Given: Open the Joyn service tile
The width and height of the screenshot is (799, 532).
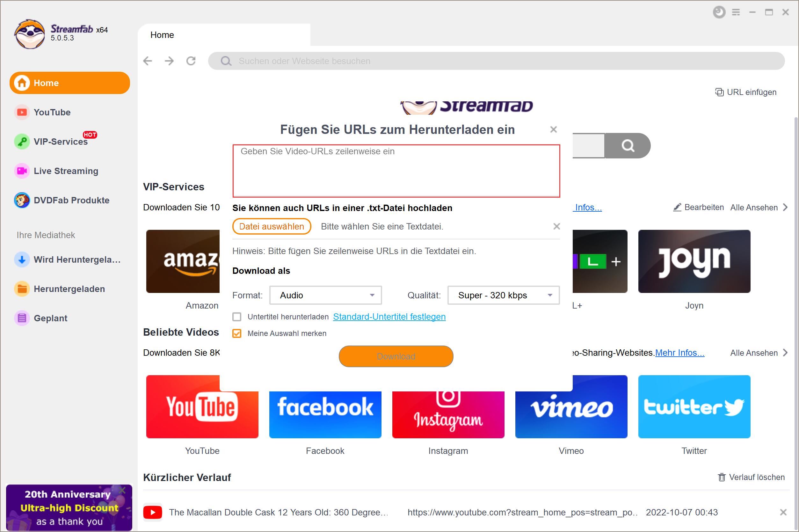Looking at the screenshot, I should point(694,261).
